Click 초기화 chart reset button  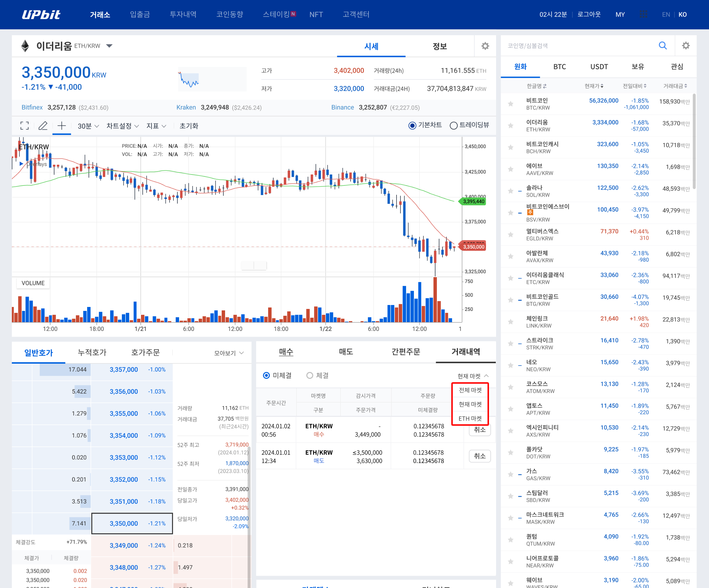(x=189, y=126)
